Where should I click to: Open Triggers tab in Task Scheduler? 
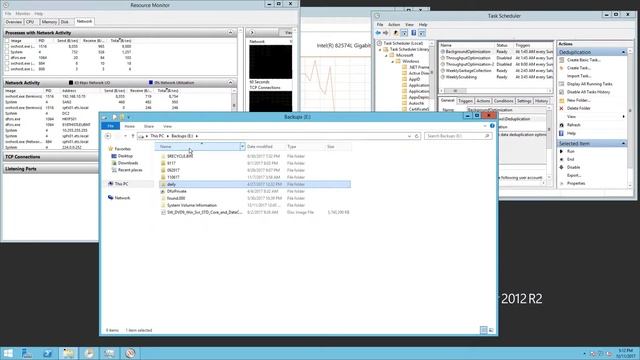pos(465,101)
